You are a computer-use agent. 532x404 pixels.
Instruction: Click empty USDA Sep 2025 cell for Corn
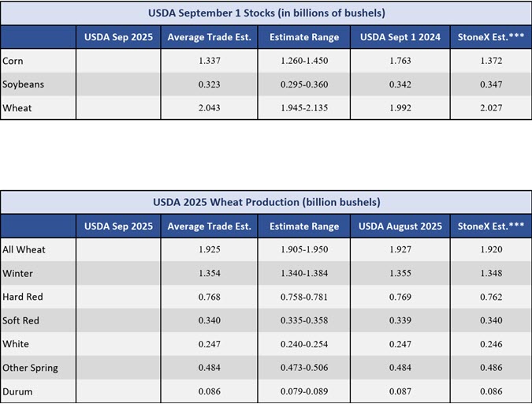(118, 61)
